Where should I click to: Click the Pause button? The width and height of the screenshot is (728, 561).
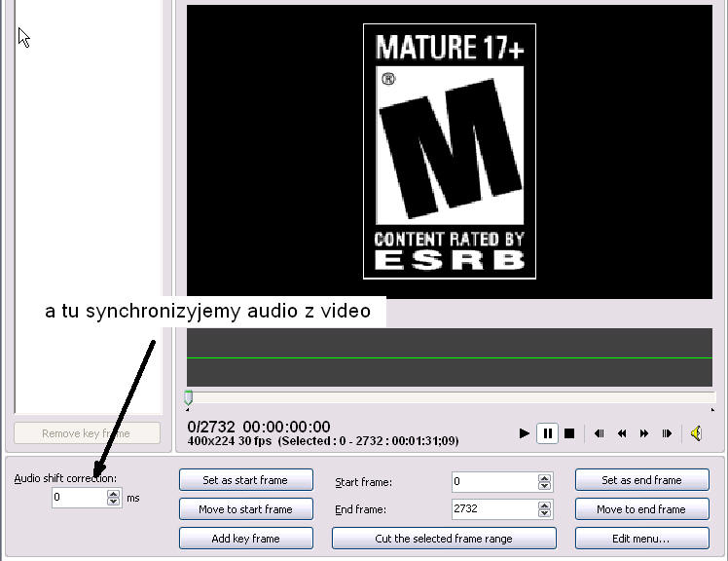[547, 433]
